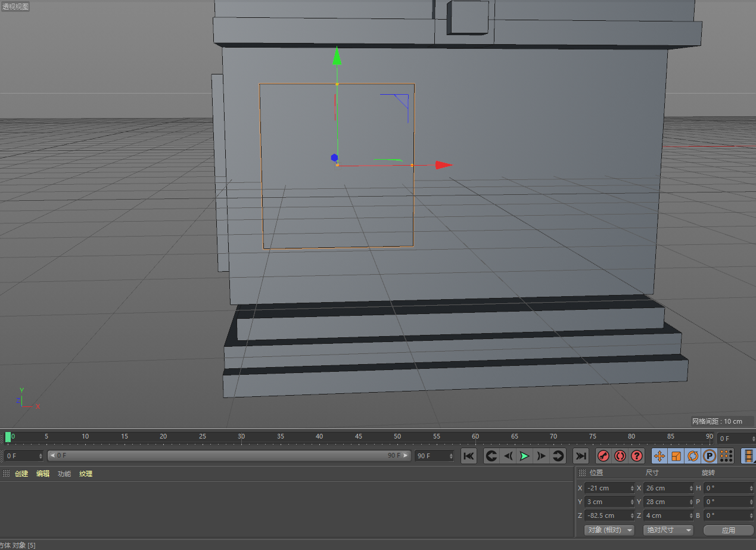
Task: Jump to the next keyframe
Action: pyautogui.click(x=558, y=456)
